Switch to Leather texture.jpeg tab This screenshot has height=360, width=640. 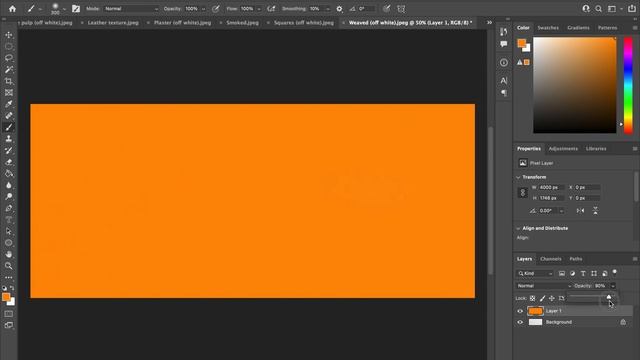[113, 23]
